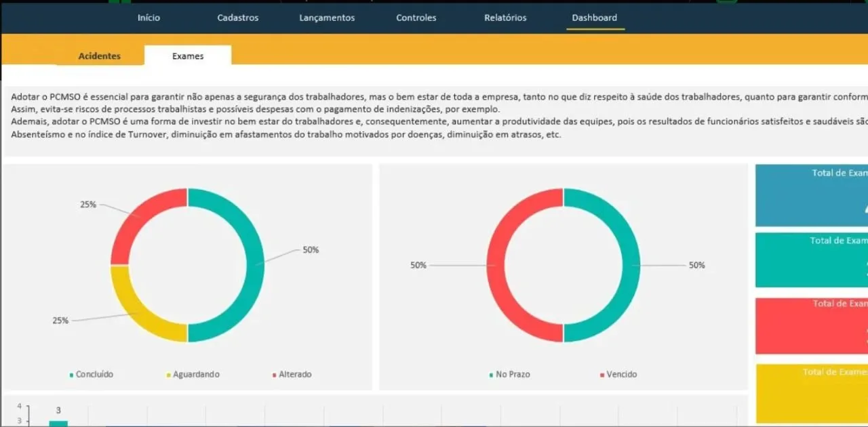
Task: Click the Alterado legend entry
Action: 294,374
